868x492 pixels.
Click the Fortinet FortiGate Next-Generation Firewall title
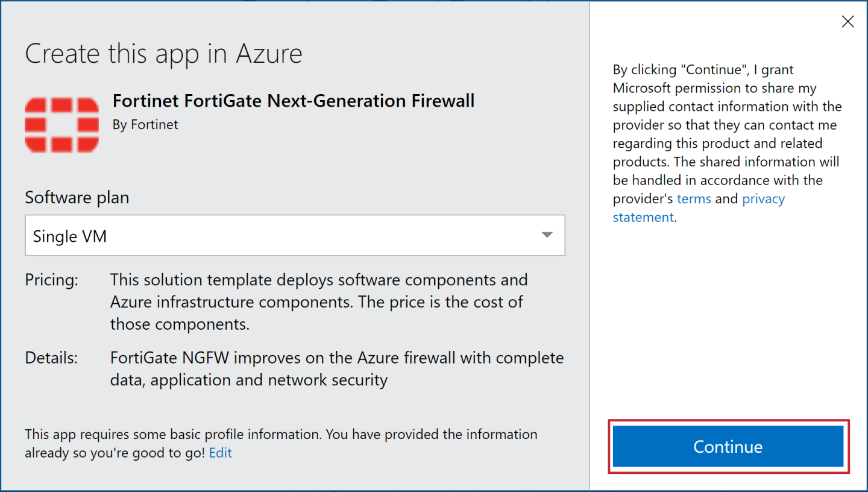(294, 101)
